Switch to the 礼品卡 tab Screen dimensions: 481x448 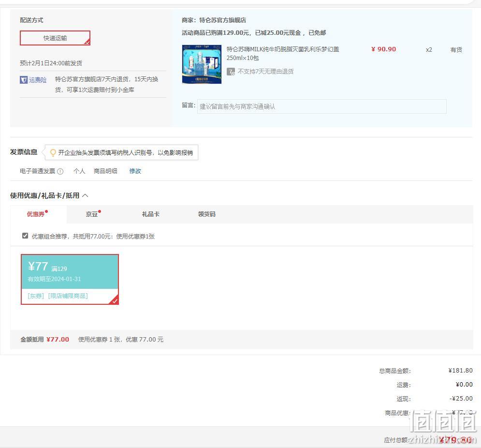tap(151, 214)
